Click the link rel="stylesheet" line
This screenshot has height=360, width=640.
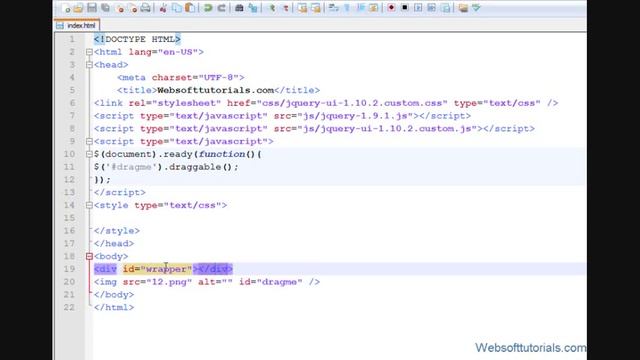point(326,103)
